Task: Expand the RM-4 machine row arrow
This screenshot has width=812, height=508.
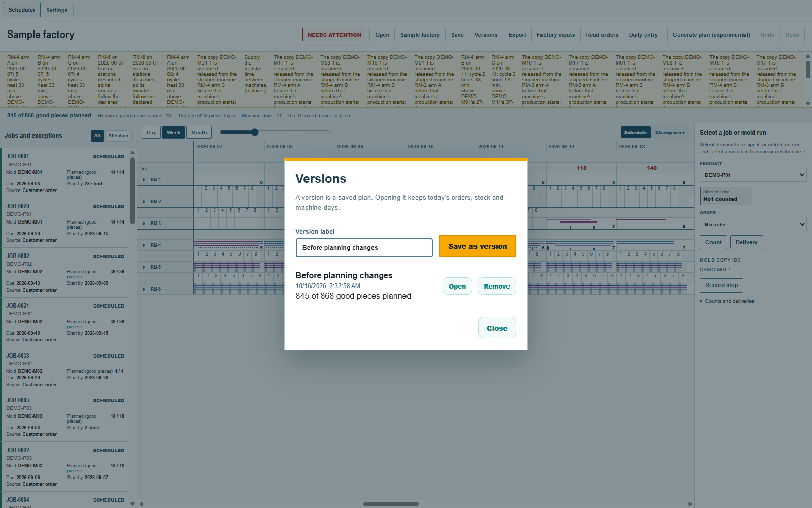Action: [x=144, y=245]
